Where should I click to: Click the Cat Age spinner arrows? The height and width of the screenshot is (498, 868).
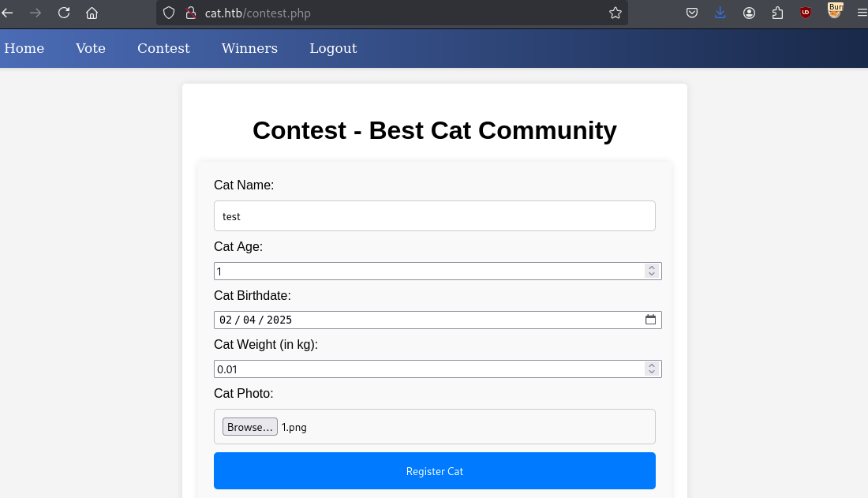point(652,271)
